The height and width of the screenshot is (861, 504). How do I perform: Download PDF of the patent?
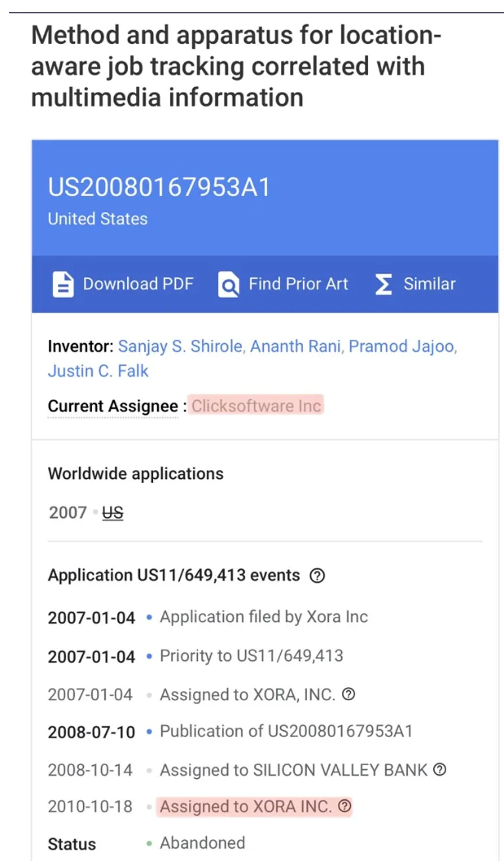pos(123,284)
